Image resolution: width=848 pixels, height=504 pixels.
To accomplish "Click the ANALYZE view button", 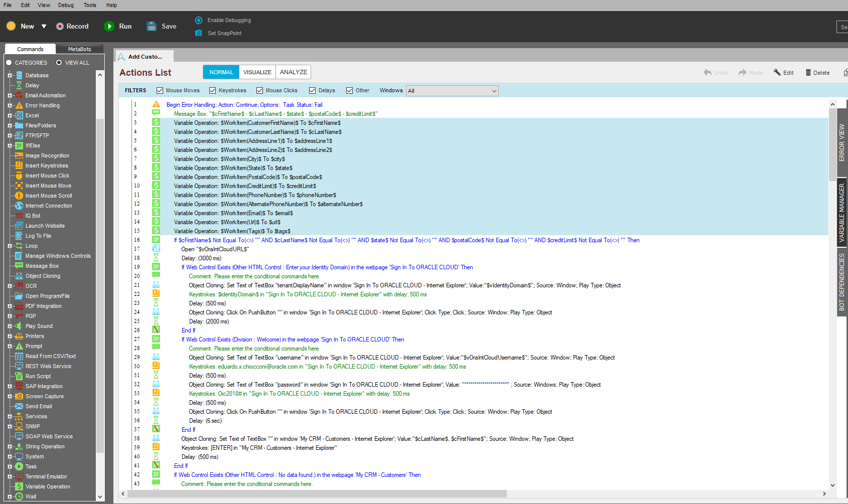I will [x=294, y=72].
